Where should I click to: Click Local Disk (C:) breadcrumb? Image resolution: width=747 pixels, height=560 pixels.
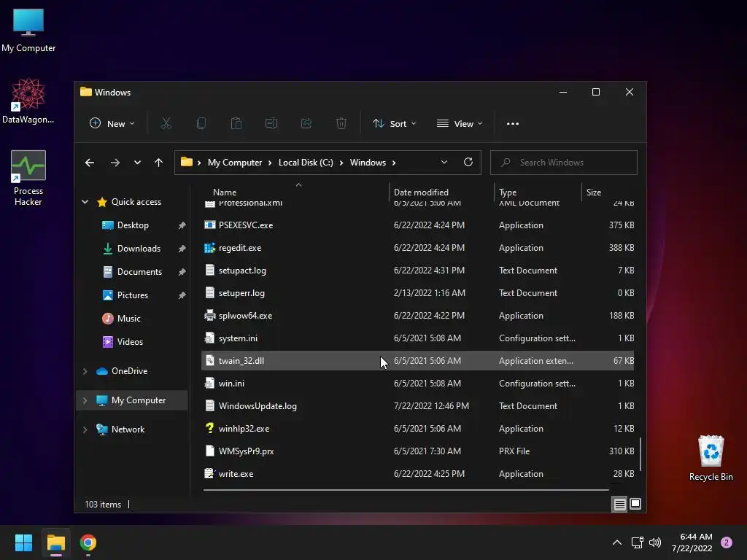[x=306, y=163]
